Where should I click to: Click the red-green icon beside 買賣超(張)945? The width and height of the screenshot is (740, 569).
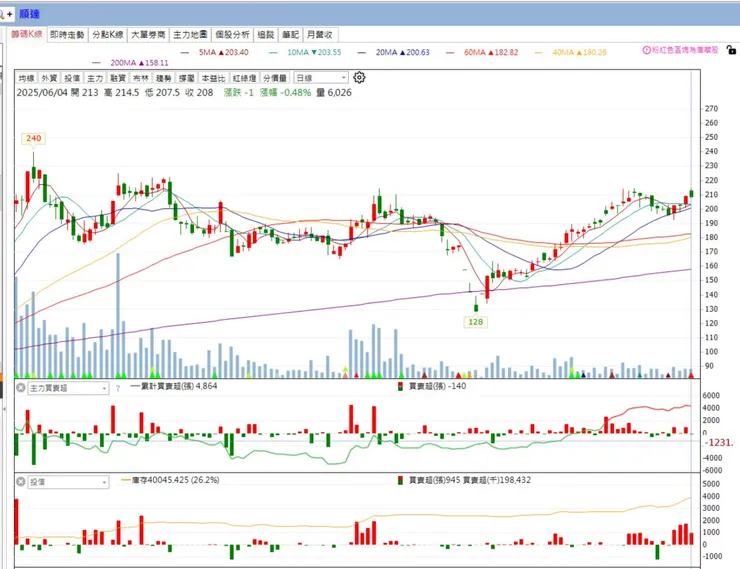click(400, 480)
